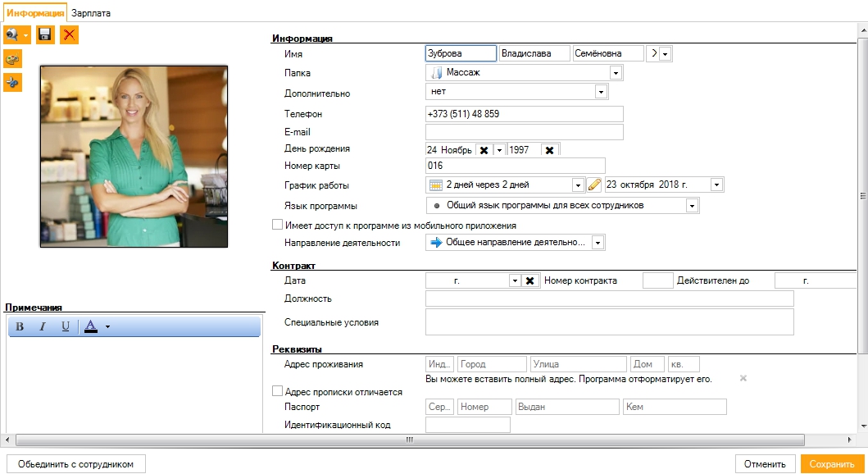Click the scissors crop photo icon
868x474 pixels.
(x=12, y=83)
